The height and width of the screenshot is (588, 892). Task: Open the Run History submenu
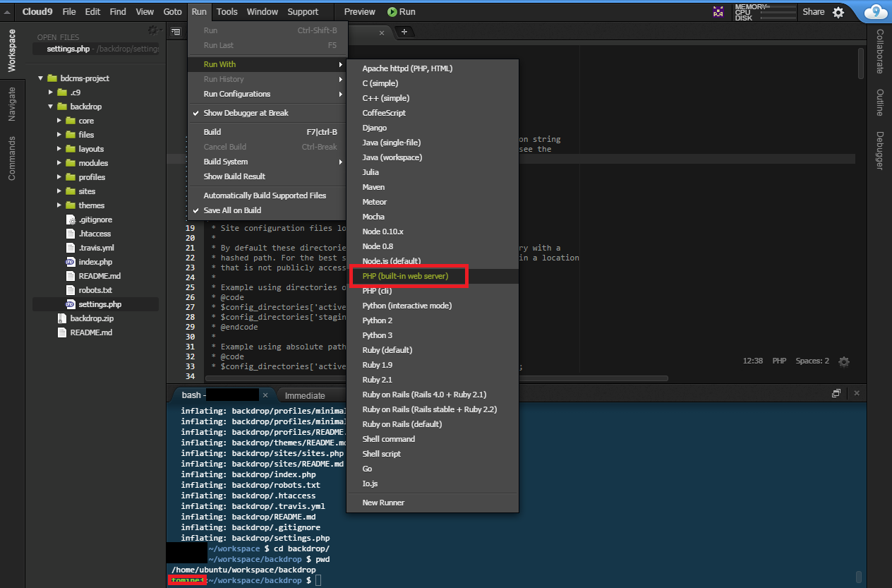(x=267, y=79)
